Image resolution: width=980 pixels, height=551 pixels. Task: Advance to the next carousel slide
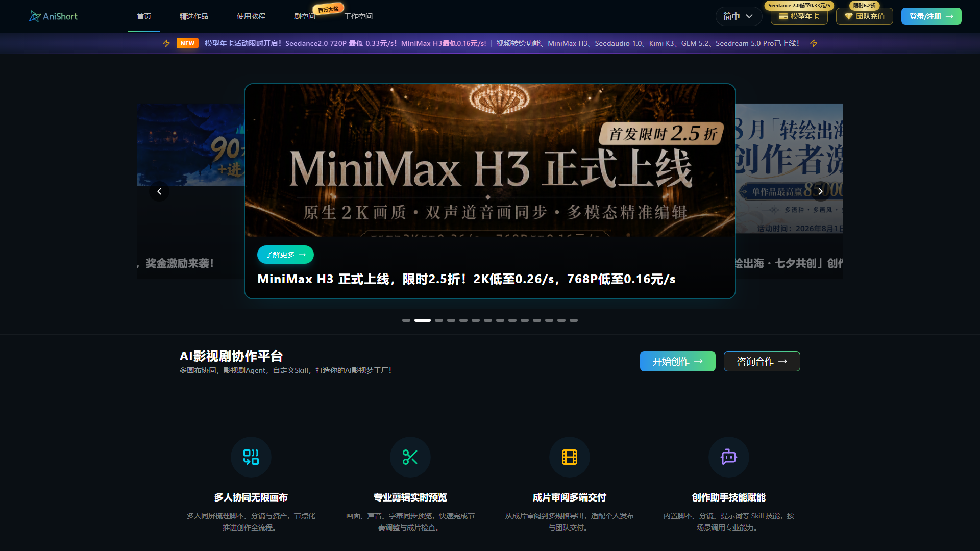coord(821,191)
